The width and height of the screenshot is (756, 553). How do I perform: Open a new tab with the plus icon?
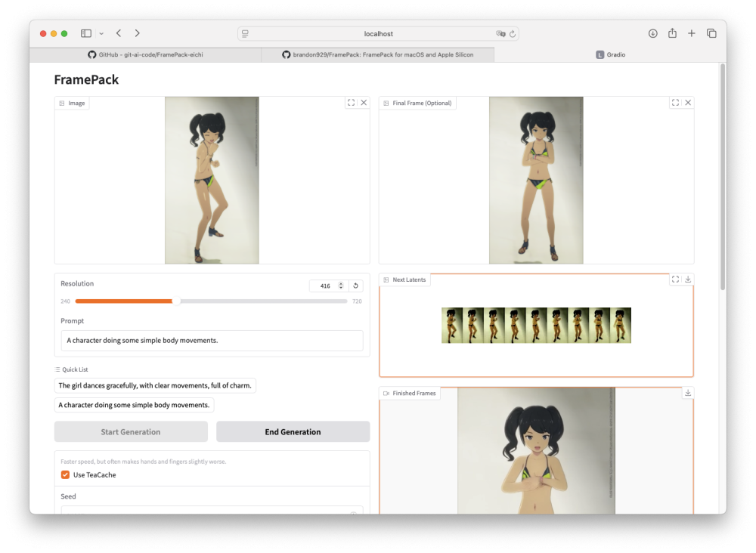692,33
